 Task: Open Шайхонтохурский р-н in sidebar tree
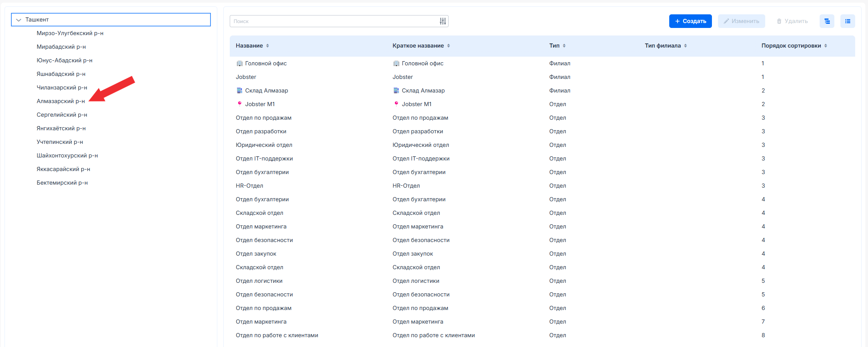[67, 156]
